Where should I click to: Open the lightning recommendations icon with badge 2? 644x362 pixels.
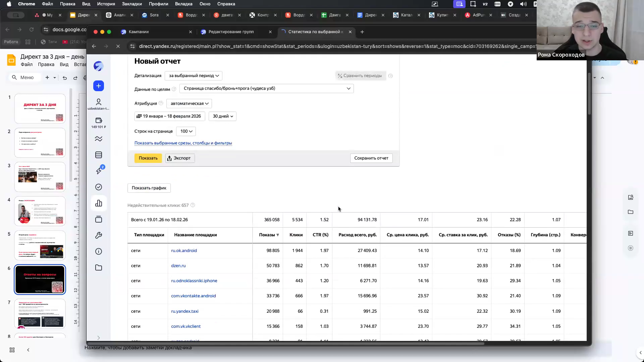(99, 170)
